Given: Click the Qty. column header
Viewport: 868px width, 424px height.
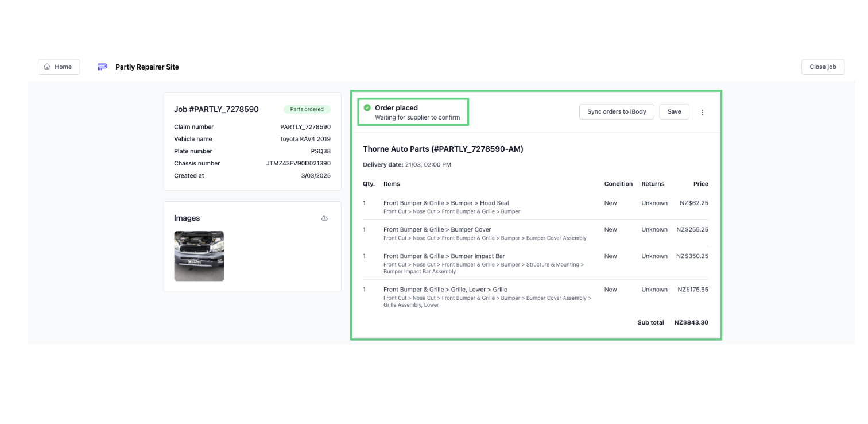Looking at the screenshot, I should (369, 184).
